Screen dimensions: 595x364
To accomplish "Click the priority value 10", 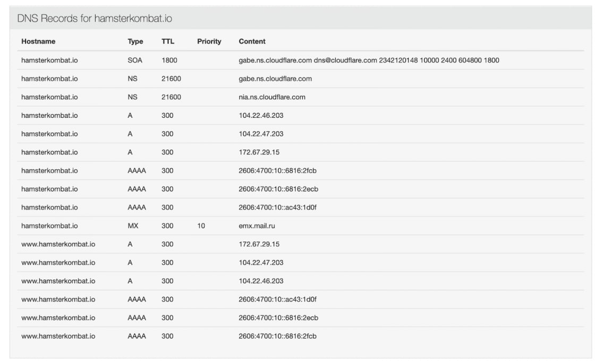I will click(201, 226).
